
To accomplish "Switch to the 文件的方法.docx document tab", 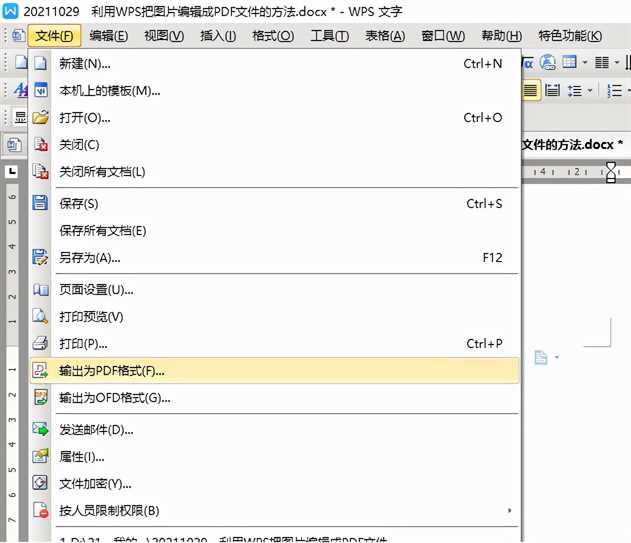I will coord(572,144).
